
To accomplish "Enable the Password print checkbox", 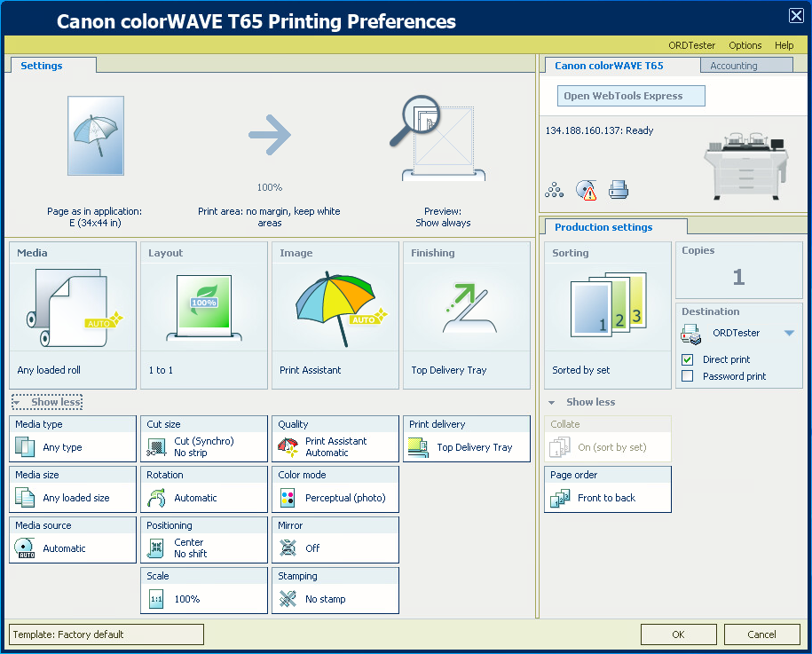I will (687, 376).
